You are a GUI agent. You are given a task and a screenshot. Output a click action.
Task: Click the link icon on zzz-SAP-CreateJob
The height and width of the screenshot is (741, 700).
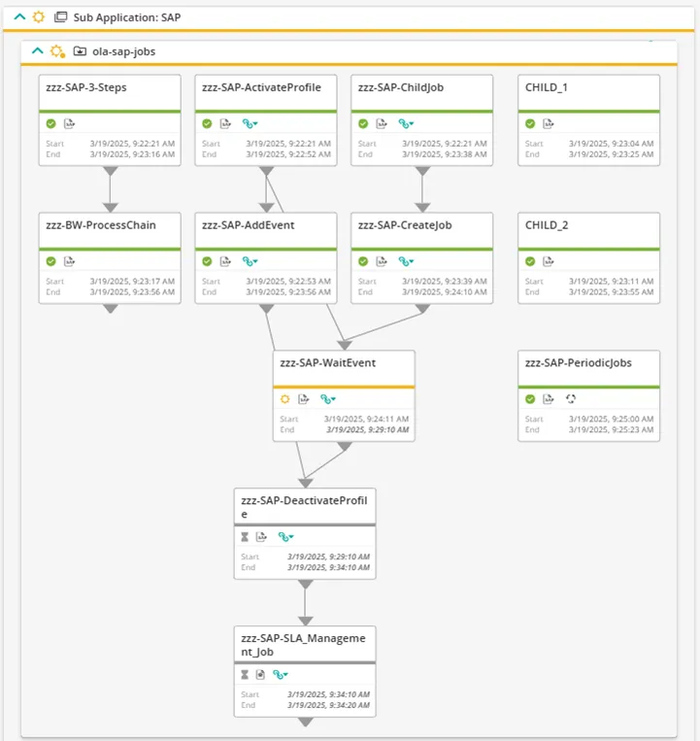coord(406,261)
